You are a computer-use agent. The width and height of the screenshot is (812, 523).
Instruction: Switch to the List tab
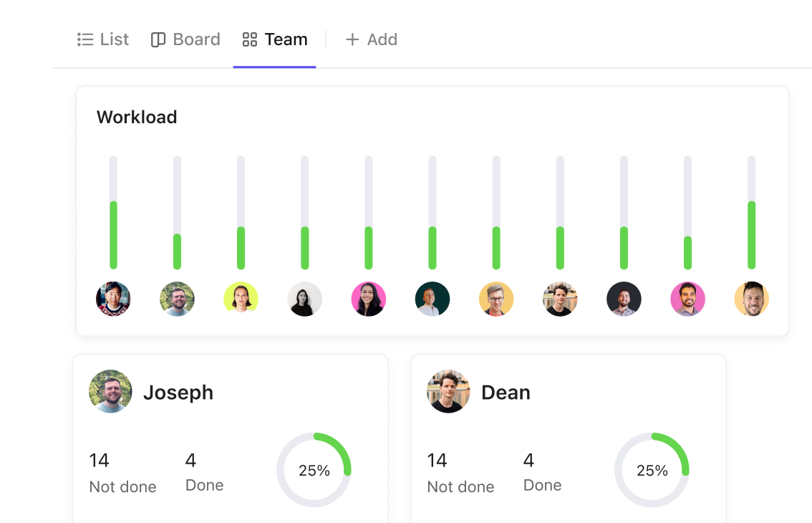coord(103,39)
